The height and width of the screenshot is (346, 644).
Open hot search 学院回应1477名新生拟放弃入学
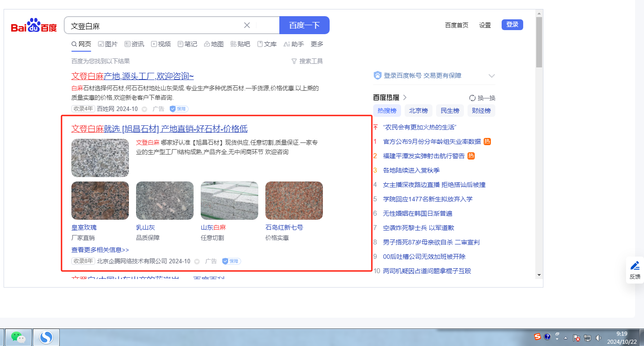[x=428, y=199]
